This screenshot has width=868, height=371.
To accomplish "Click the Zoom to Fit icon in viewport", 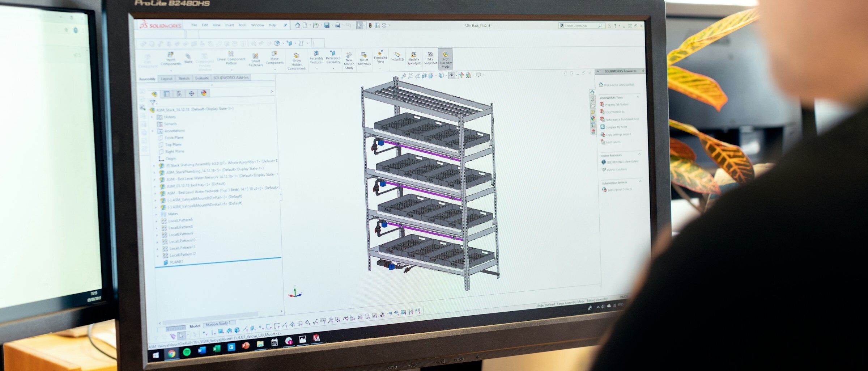I will tap(403, 76).
